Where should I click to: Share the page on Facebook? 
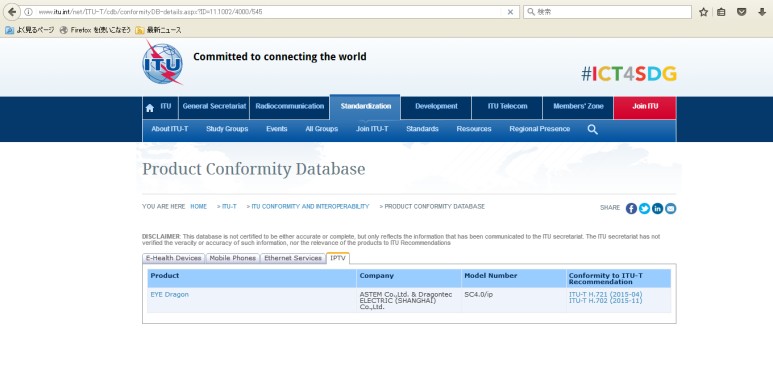click(631, 208)
